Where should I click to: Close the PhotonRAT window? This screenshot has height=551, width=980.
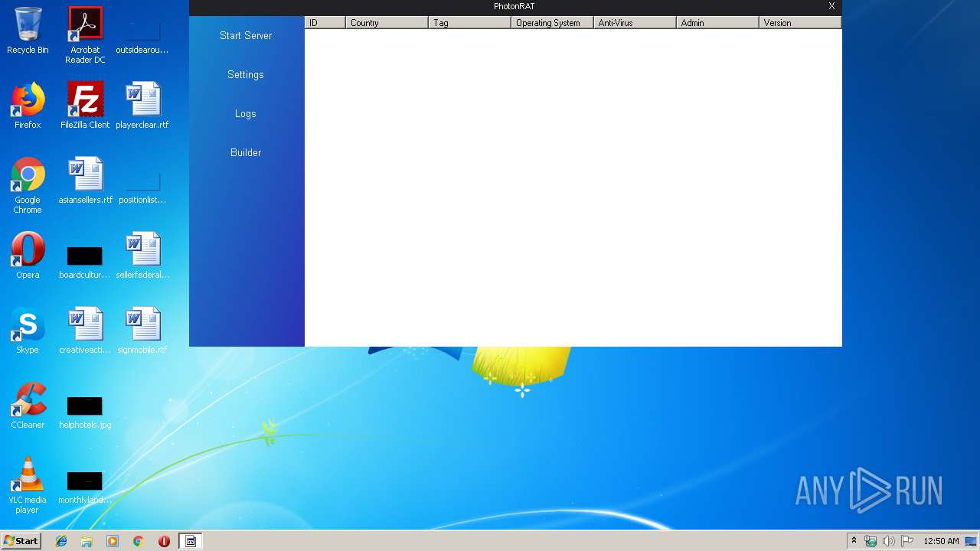click(x=831, y=6)
